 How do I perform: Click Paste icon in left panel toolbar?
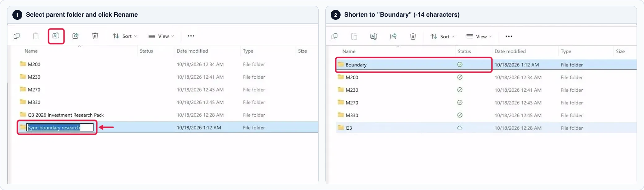point(36,36)
